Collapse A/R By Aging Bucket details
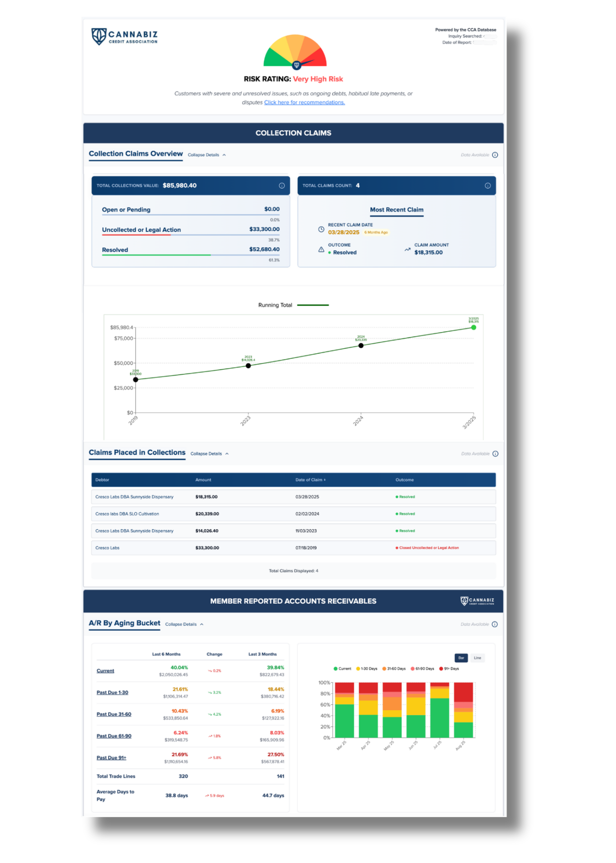The image size is (616, 863). pos(184,624)
